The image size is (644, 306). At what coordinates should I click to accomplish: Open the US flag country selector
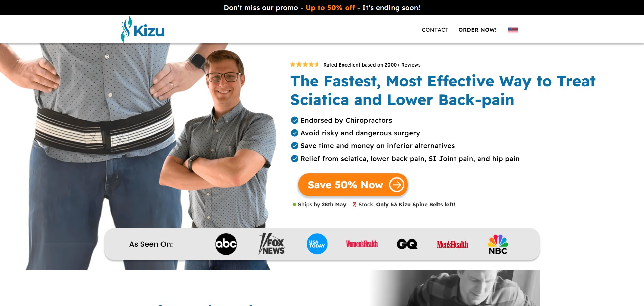click(513, 30)
